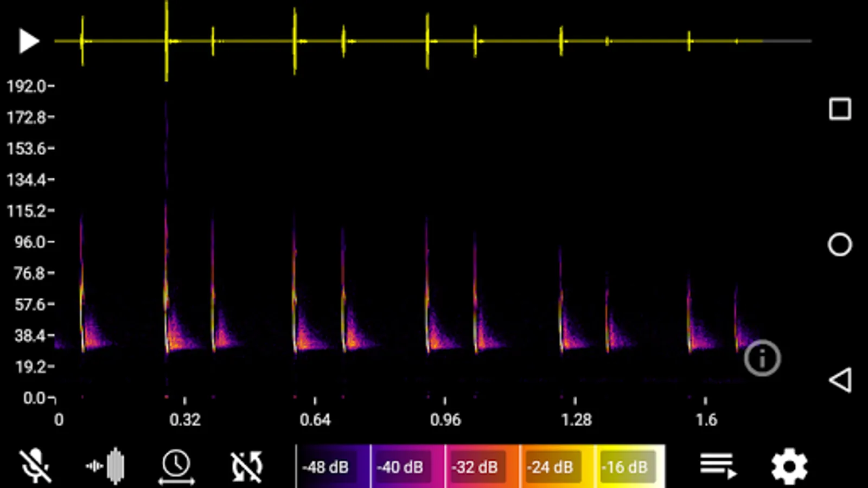The width and height of the screenshot is (868, 488).
Task: Click the 1.6 time axis label
Action: tap(706, 420)
